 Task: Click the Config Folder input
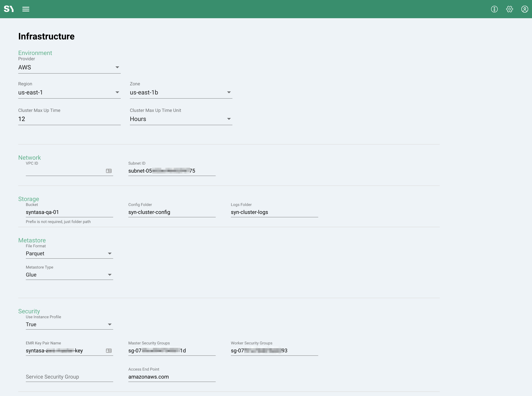tap(172, 212)
